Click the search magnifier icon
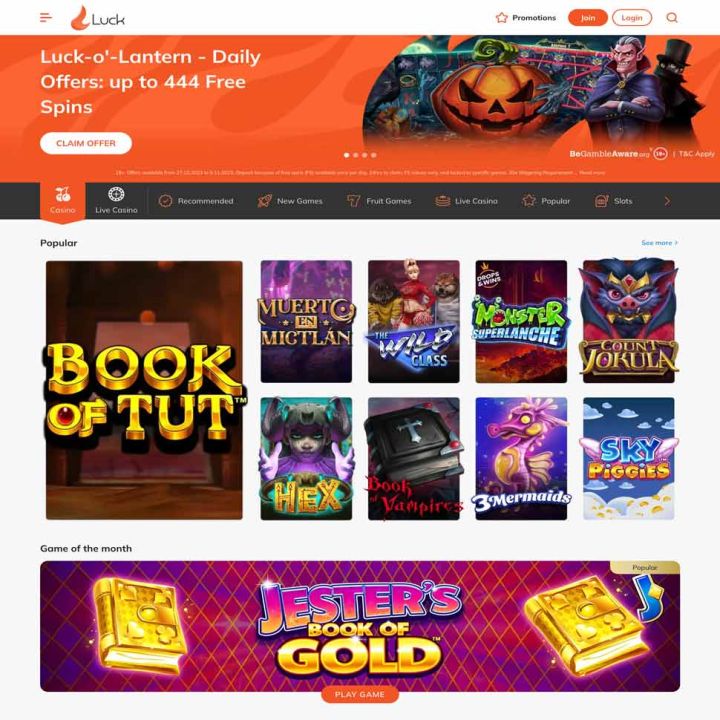This screenshot has width=720, height=720. (672, 18)
